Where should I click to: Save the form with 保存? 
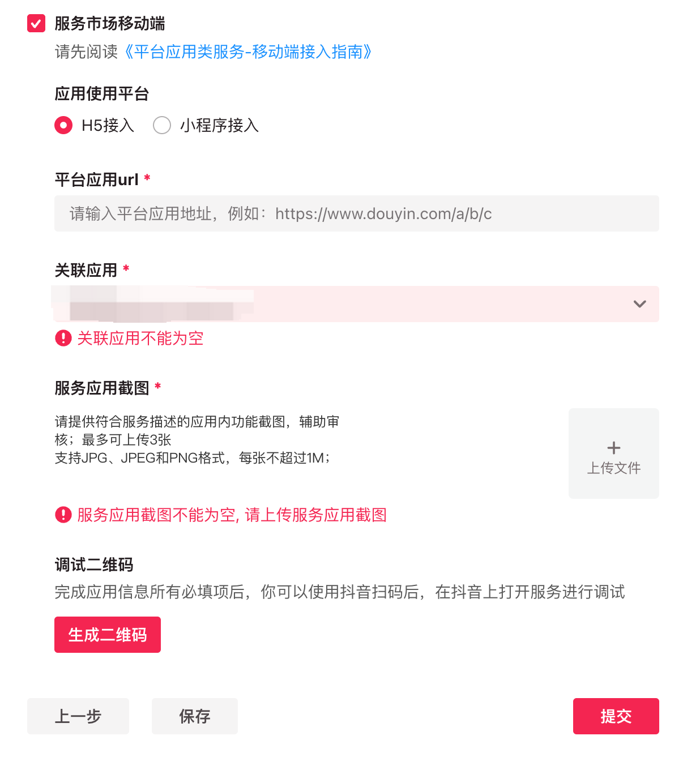point(195,716)
